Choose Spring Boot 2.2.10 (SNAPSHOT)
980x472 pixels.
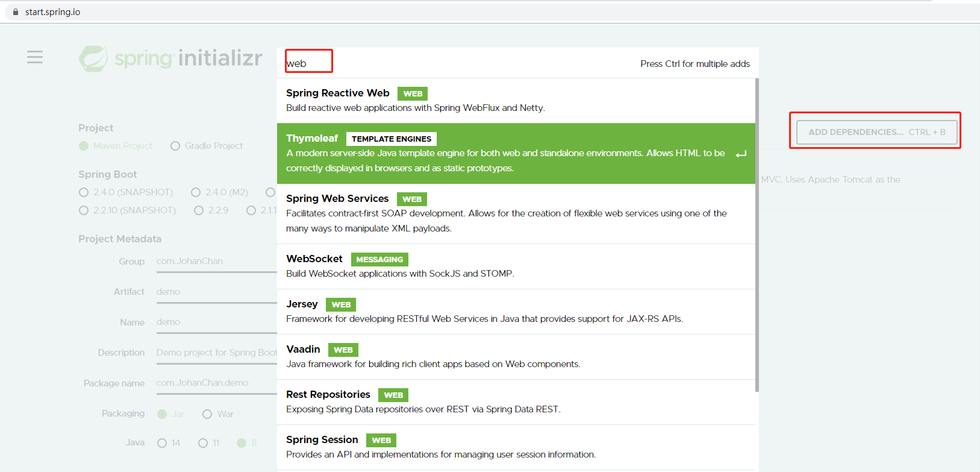pos(84,210)
